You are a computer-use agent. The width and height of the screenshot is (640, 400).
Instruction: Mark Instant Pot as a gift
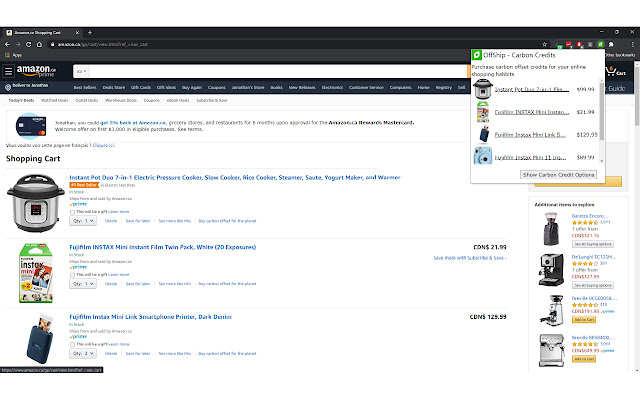pos(72,212)
